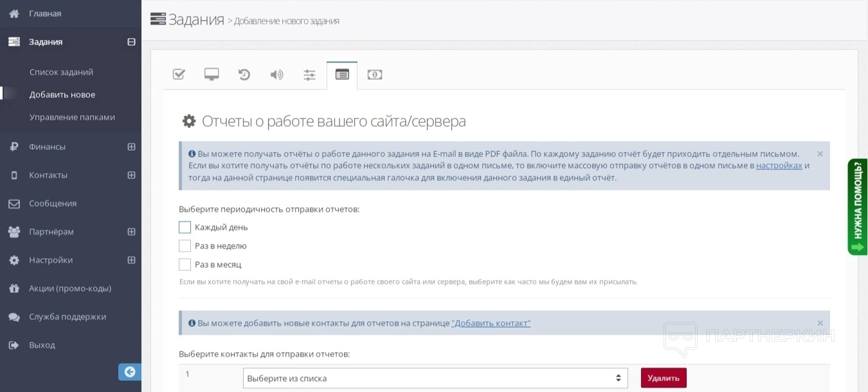Open Сообщения in the sidebar
The width and height of the screenshot is (868, 392).
coord(53,203)
